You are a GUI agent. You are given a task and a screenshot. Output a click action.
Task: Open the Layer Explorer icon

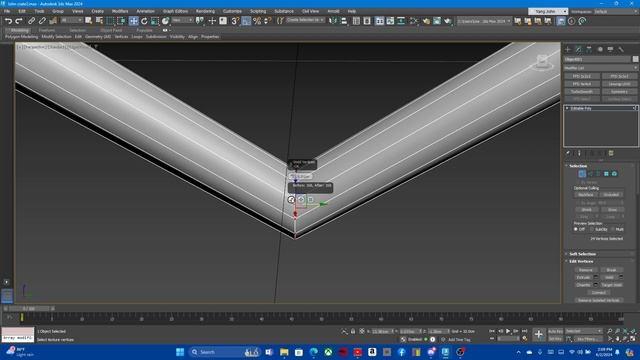point(367,21)
